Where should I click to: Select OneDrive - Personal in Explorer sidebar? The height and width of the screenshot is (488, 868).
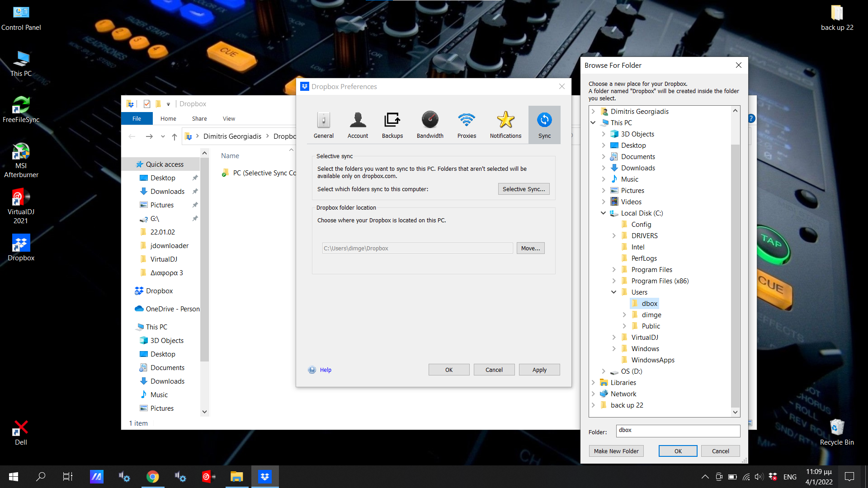point(167,309)
